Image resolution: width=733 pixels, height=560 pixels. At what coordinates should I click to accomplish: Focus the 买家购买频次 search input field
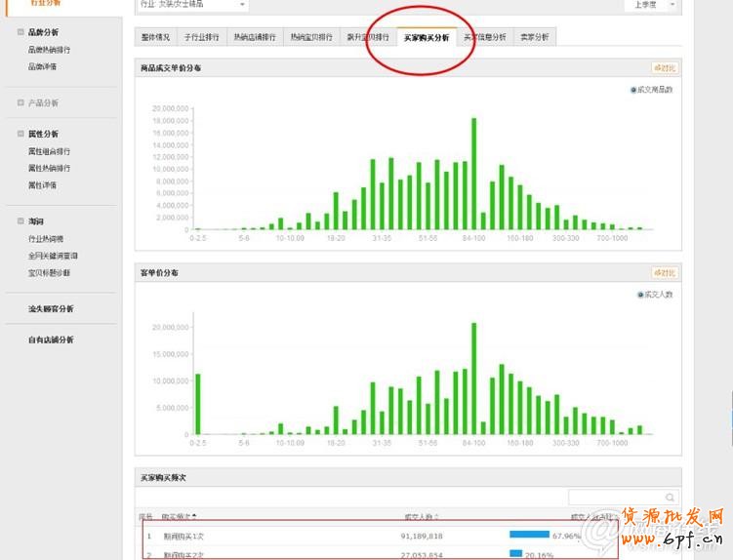click(x=617, y=498)
